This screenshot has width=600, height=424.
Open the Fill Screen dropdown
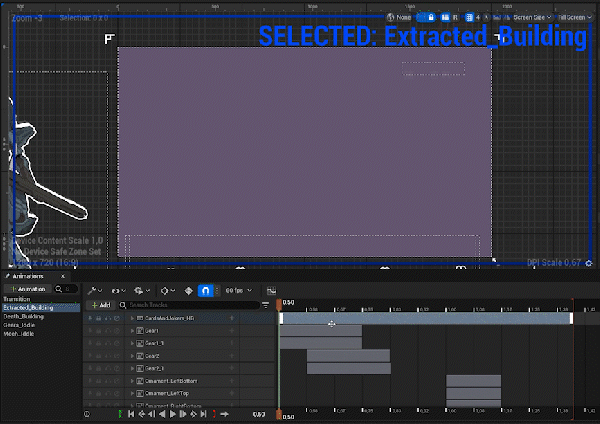[x=575, y=18]
